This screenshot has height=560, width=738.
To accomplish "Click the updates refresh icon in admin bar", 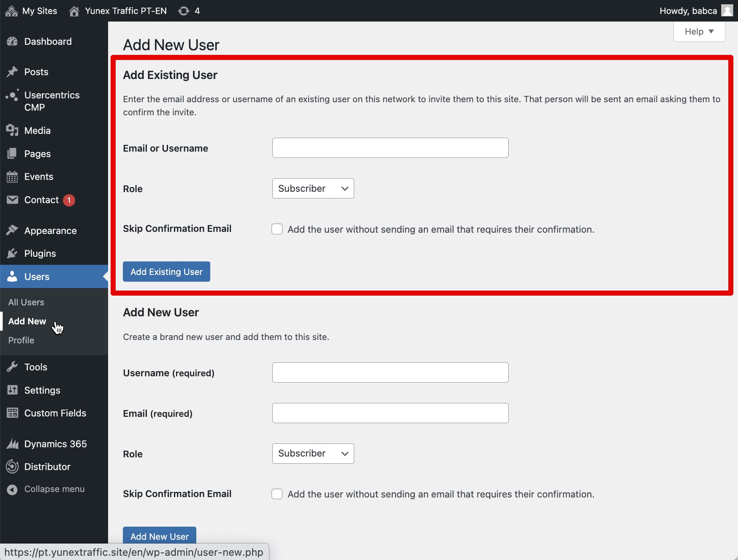I will [184, 11].
